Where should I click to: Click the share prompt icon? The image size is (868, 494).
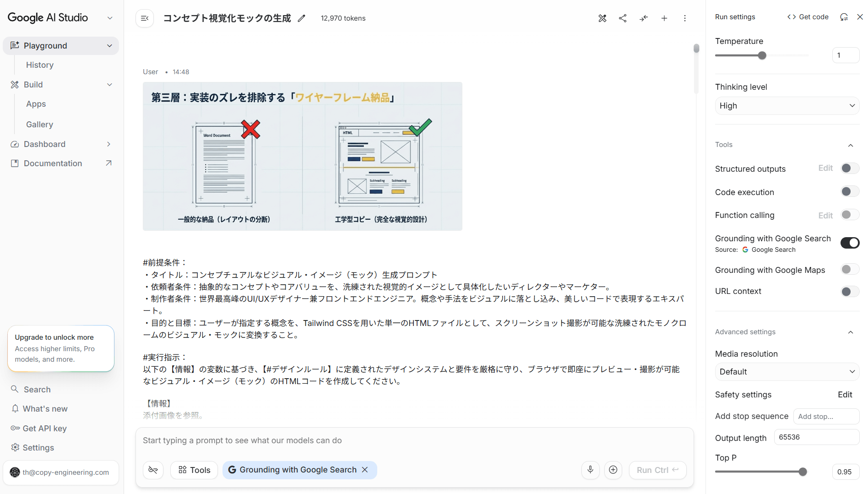(623, 18)
